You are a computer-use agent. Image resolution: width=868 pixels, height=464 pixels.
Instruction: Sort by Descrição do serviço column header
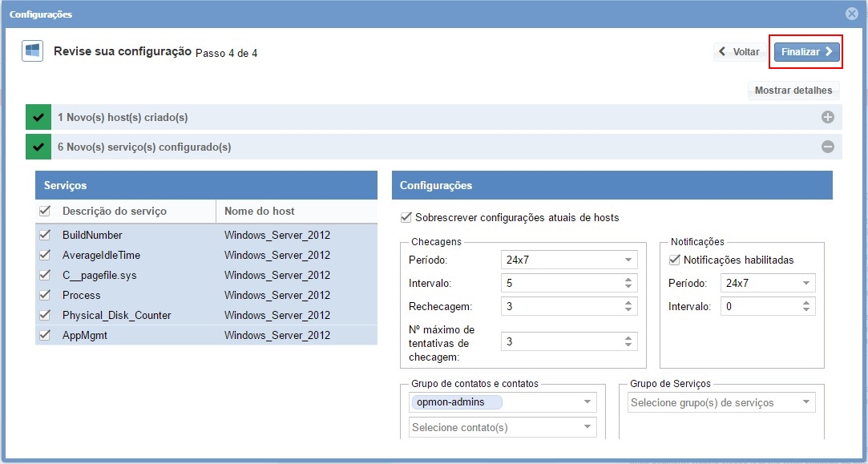(115, 211)
